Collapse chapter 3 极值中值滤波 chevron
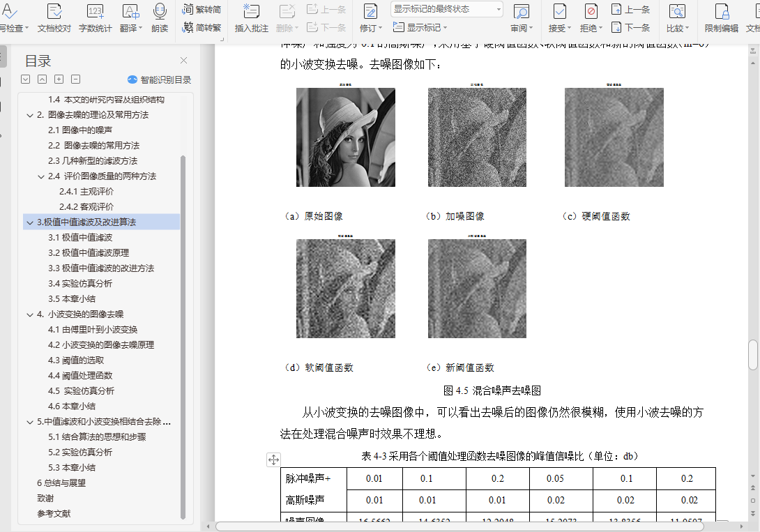Viewport: 760px width, 532px height. pos(30,223)
